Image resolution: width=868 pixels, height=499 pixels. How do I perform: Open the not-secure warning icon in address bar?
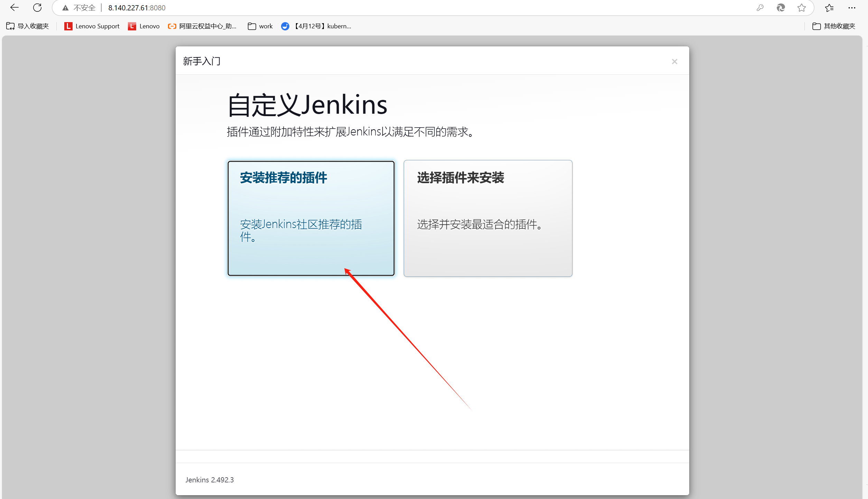[65, 8]
